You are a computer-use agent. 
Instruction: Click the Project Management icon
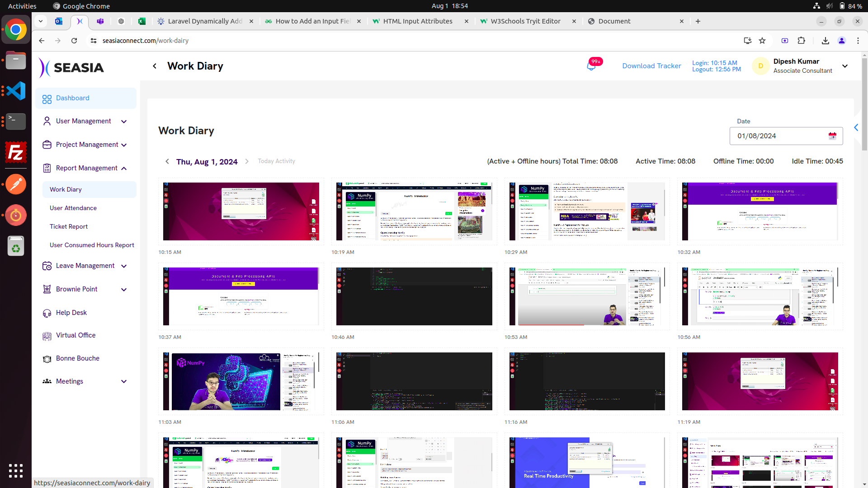coord(47,145)
